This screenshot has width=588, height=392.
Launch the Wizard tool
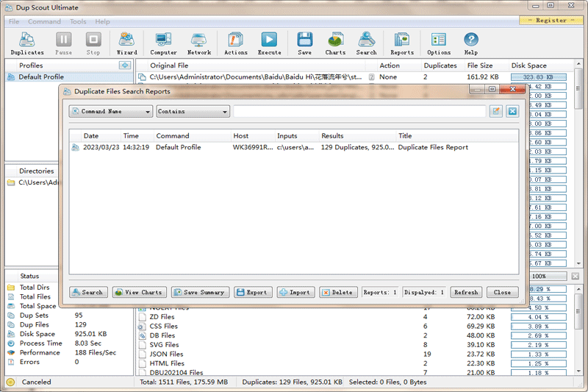(x=126, y=43)
